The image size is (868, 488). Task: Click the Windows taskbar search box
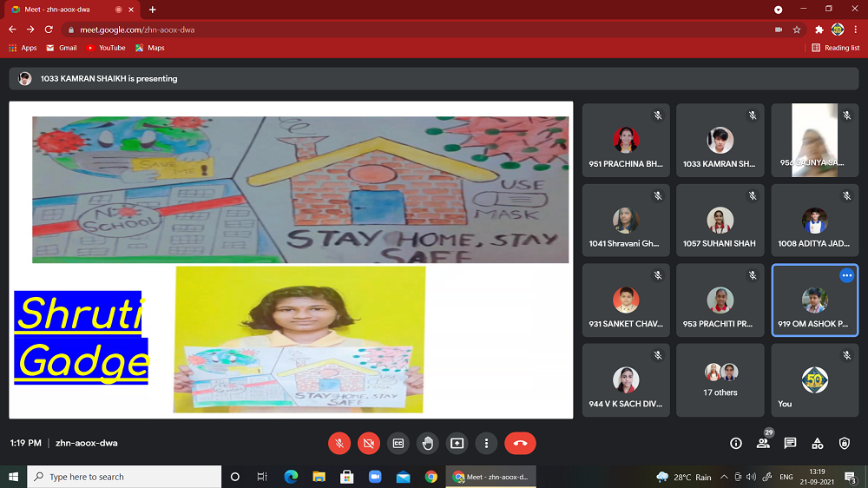pyautogui.click(x=125, y=477)
